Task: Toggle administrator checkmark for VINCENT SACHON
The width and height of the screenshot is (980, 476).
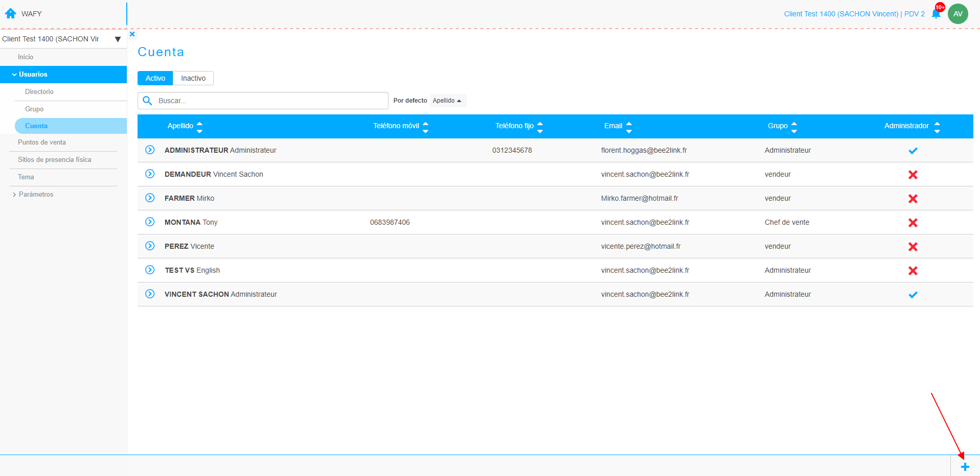Action: click(913, 295)
